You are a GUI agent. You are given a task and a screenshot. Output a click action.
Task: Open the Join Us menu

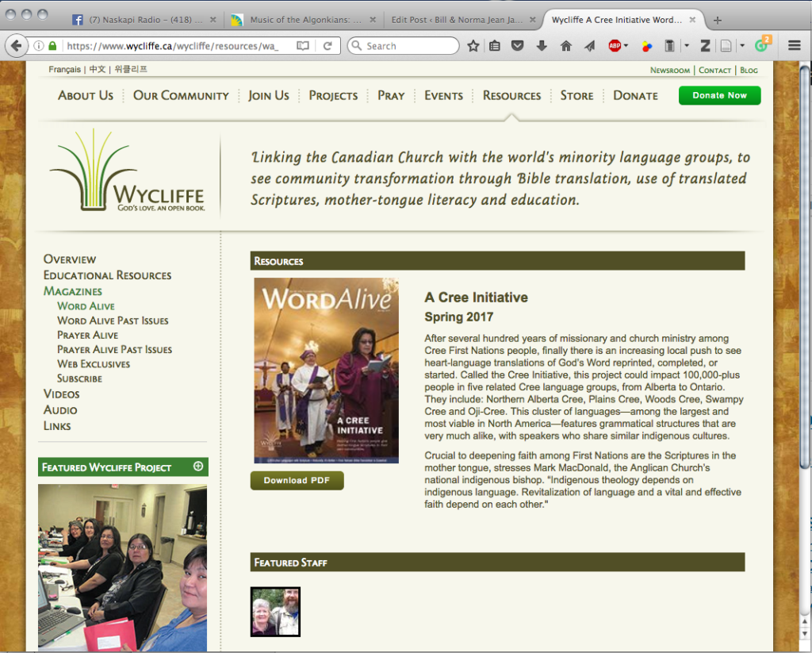pyautogui.click(x=269, y=95)
